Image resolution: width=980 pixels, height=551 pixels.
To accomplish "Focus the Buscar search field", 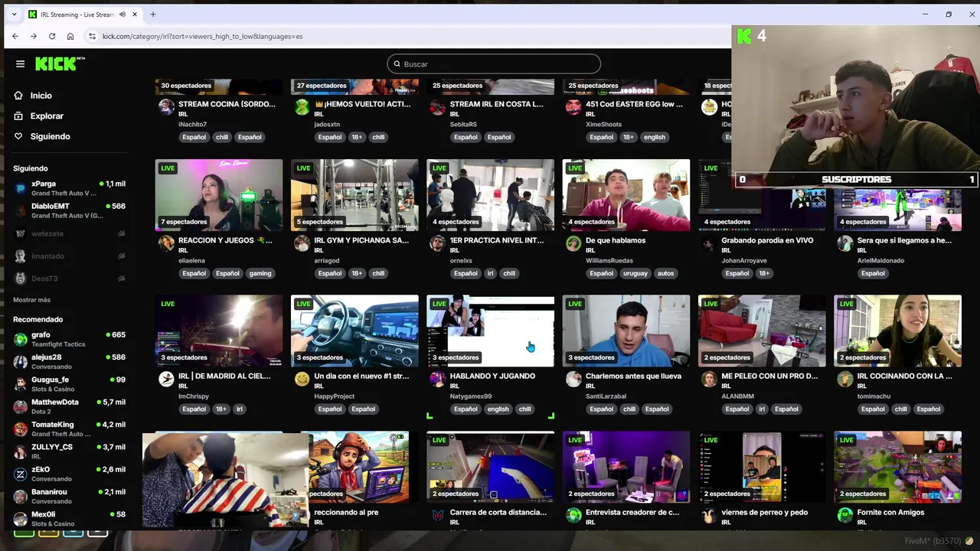I will coord(494,64).
